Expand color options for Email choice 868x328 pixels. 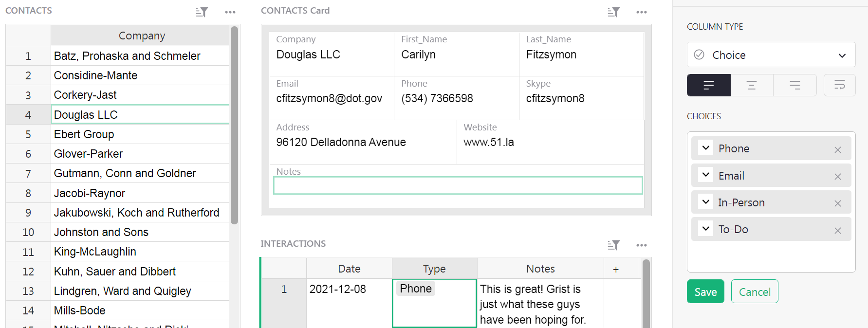[706, 175]
